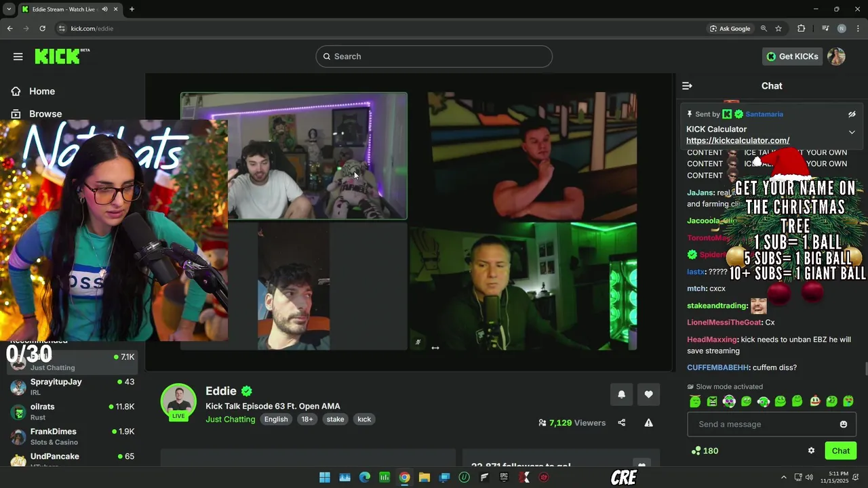Click the Kick search box

[434, 56]
